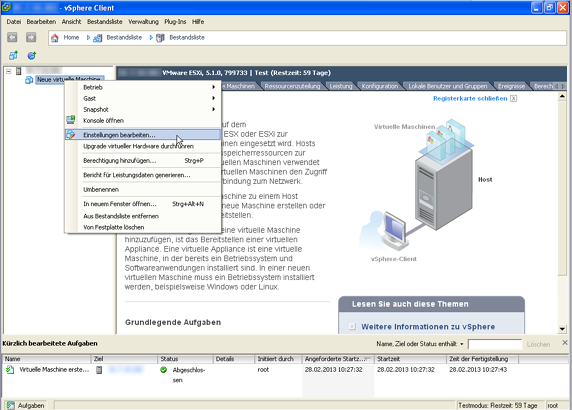Open the Name, Ziel oder Status enthält dropdown
Image resolution: width=572 pixels, height=410 pixels.
pyautogui.click(x=461, y=344)
